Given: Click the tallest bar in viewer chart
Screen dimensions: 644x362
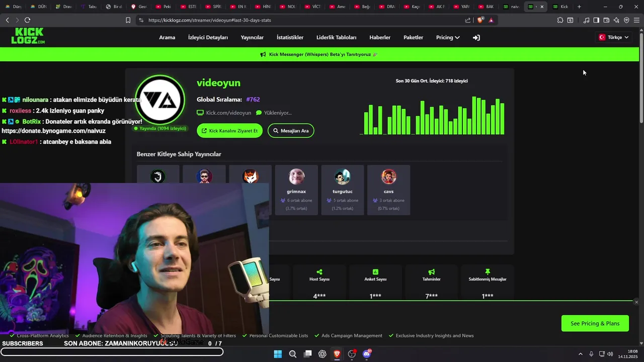Looking at the screenshot, I should (474, 115).
